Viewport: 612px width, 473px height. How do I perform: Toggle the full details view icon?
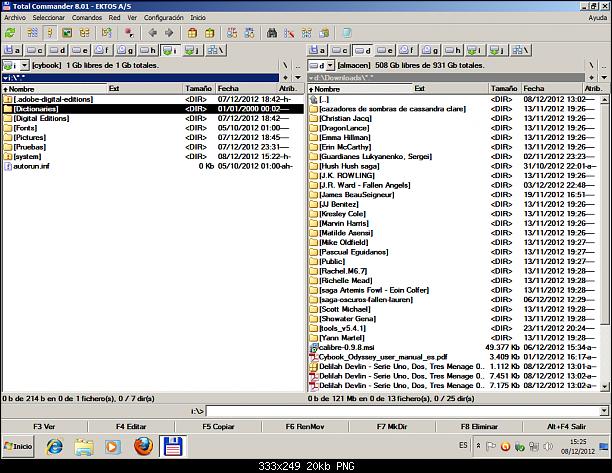pos(50,33)
